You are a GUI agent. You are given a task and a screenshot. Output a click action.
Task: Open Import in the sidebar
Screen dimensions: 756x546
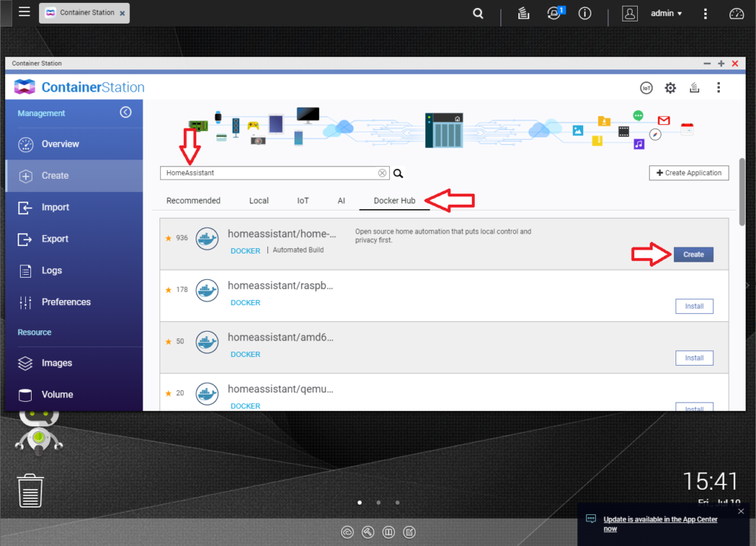(x=75, y=208)
